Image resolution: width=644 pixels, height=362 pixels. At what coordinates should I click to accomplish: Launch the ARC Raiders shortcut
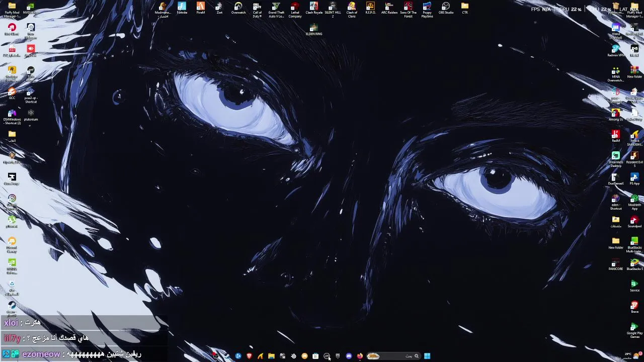click(x=389, y=9)
